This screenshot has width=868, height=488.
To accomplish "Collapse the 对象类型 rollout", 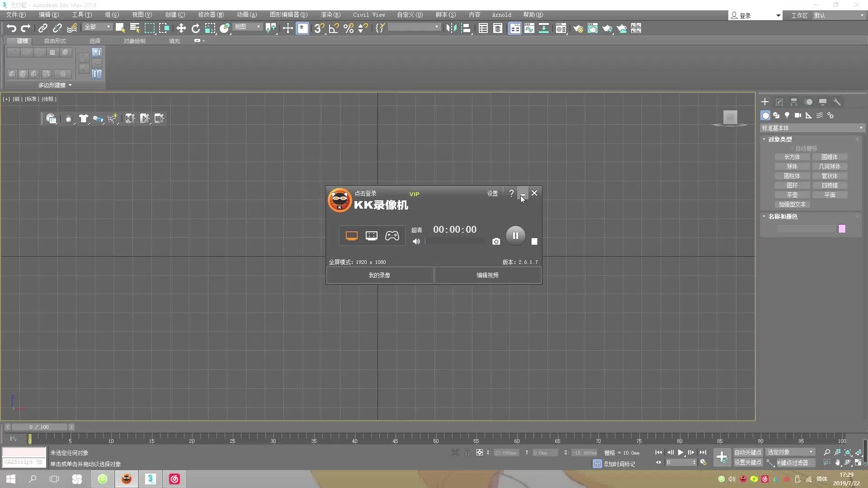I will 780,139.
